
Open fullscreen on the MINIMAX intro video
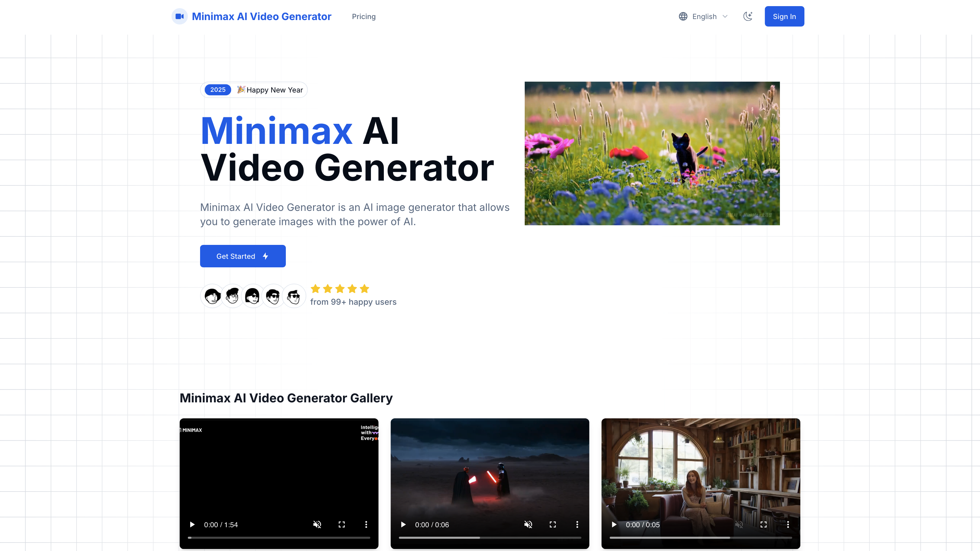341,524
